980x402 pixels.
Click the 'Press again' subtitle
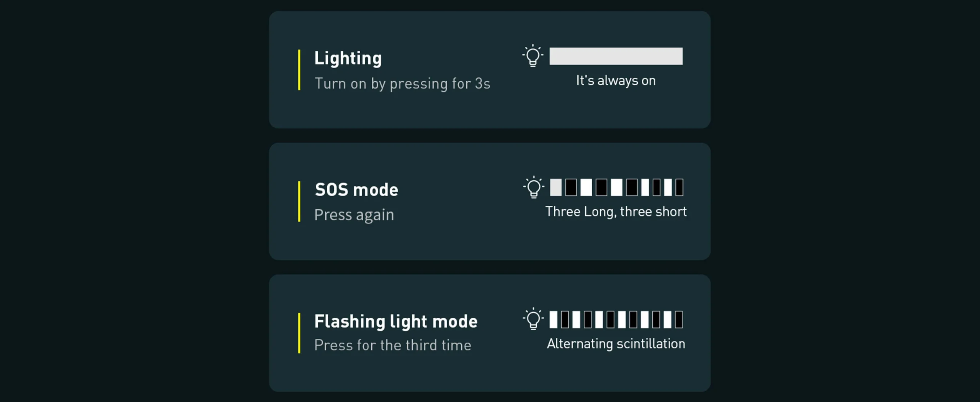coord(354,215)
